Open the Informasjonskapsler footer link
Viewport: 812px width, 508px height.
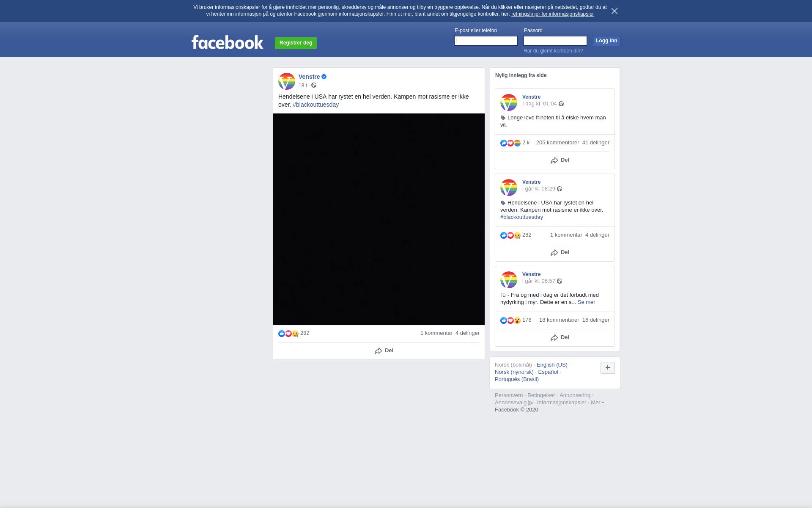pyautogui.click(x=562, y=403)
